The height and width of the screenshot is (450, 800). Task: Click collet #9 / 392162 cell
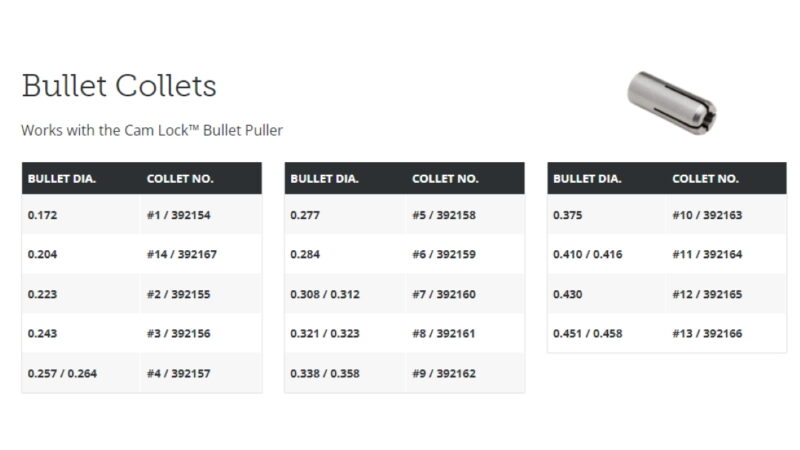pyautogui.click(x=444, y=373)
